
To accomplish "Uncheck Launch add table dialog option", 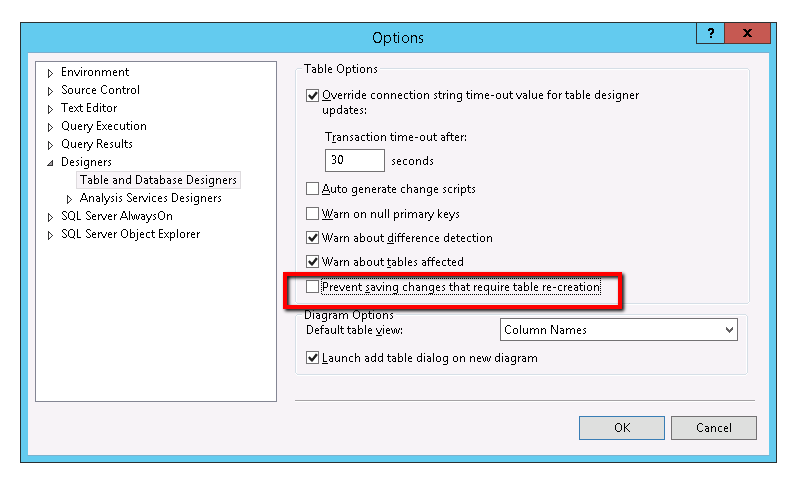I will [x=313, y=358].
